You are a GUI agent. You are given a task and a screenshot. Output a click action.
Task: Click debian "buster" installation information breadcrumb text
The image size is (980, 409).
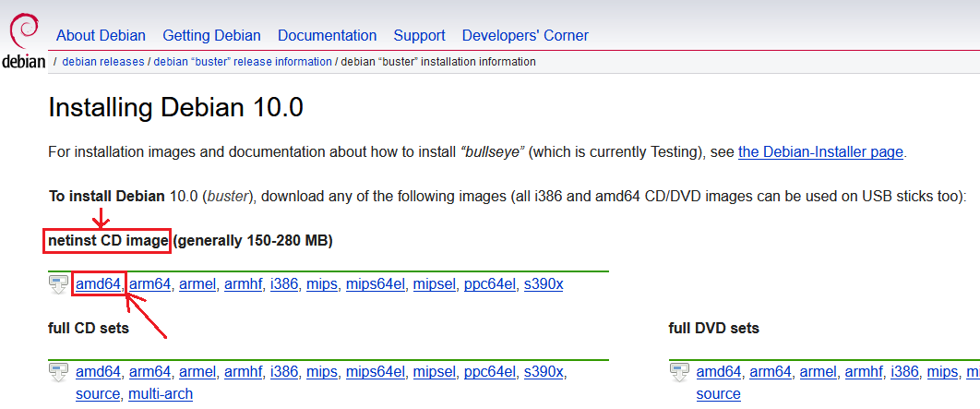438,62
